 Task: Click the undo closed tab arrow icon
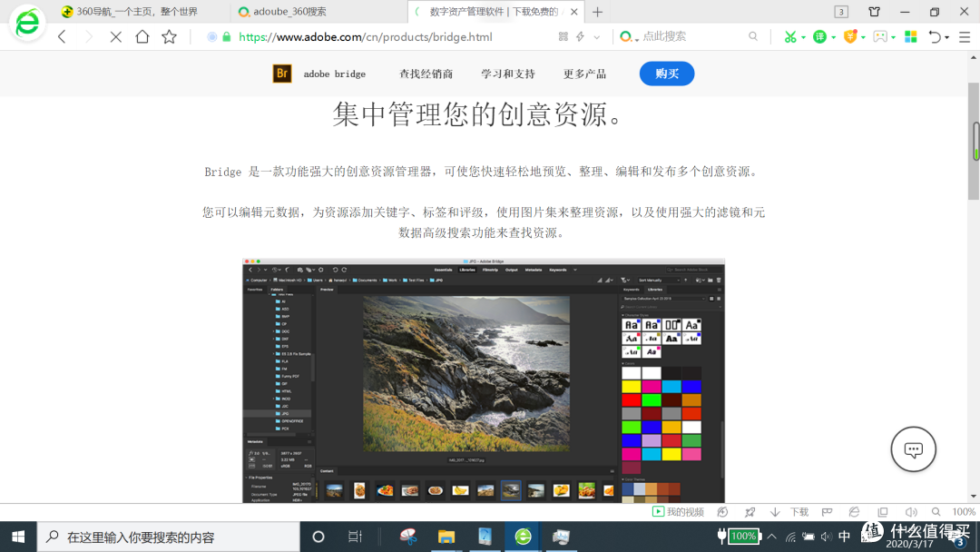(x=935, y=37)
